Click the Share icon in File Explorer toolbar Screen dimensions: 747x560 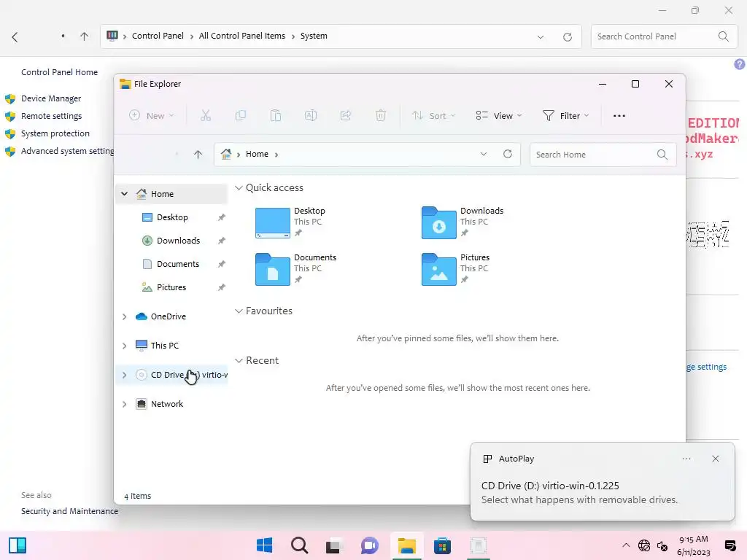[345, 116]
